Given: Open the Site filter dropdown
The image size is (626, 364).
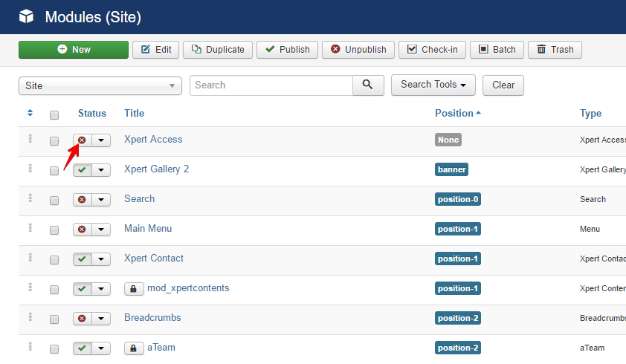Looking at the screenshot, I should (x=100, y=85).
